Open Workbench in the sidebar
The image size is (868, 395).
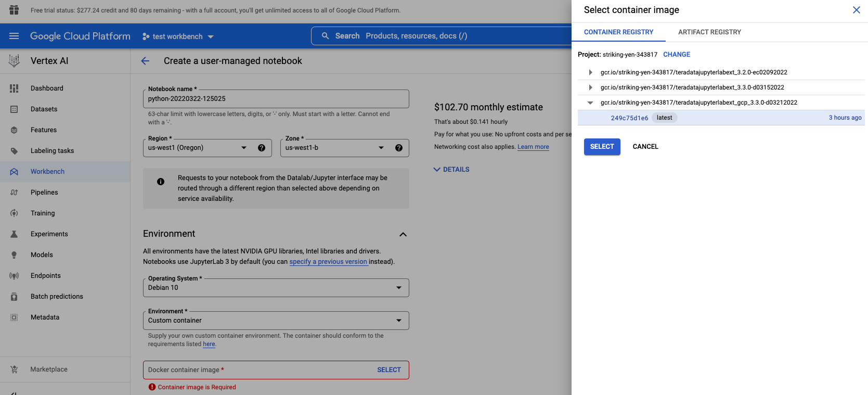(47, 172)
